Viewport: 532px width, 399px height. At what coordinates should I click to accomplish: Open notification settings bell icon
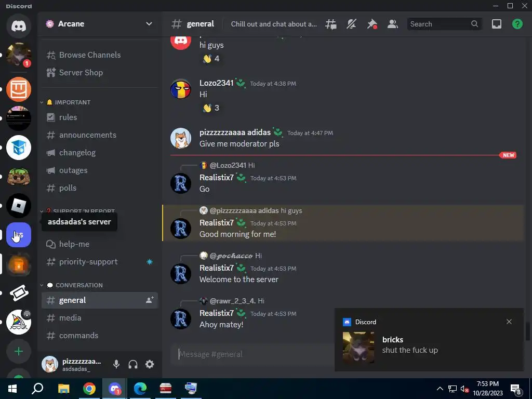point(352,24)
